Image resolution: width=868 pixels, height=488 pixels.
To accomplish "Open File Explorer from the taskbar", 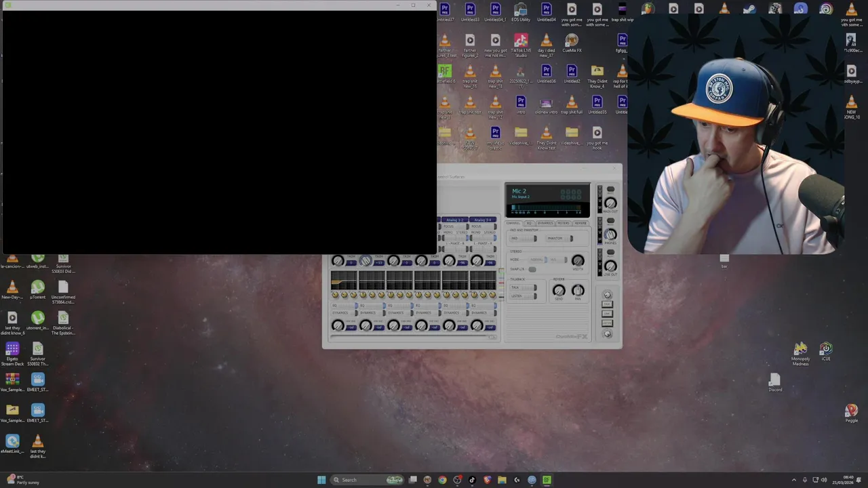I will coord(502,480).
